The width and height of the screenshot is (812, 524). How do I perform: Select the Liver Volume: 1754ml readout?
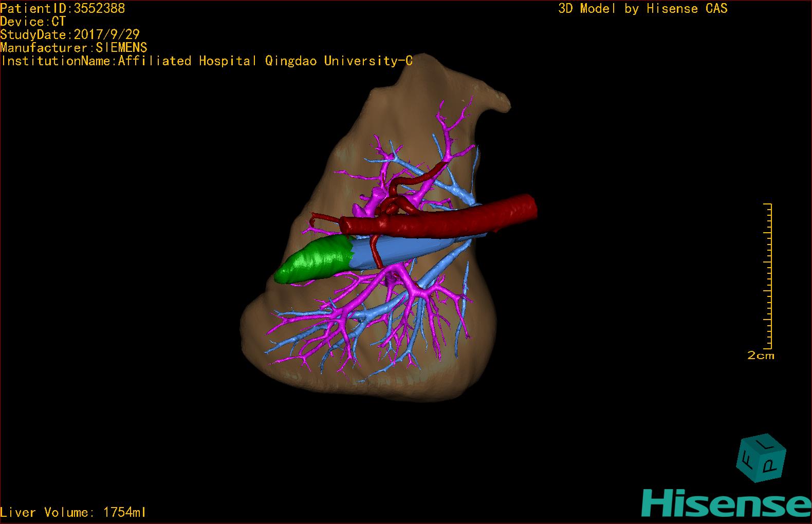pyautogui.click(x=73, y=512)
